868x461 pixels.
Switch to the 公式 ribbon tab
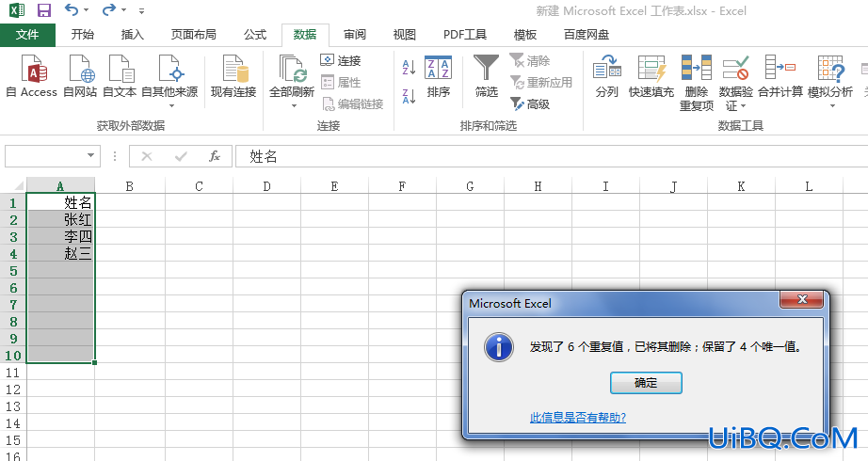[x=255, y=35]
